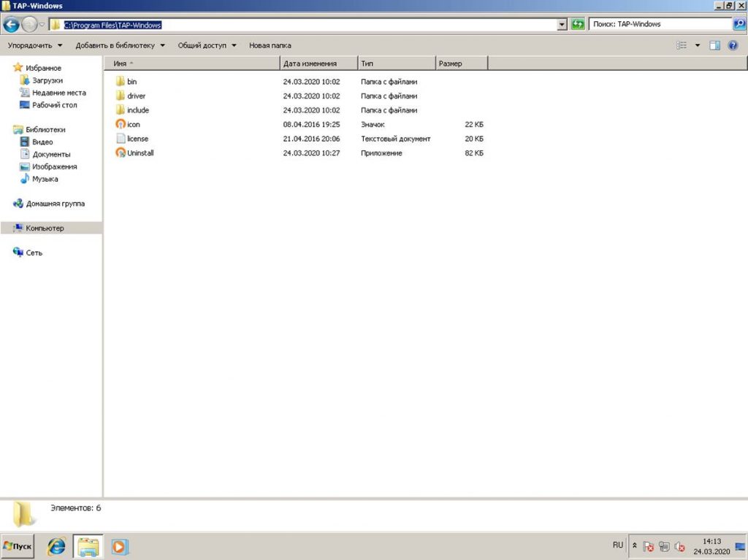Click the green Refresh button

pos(578,24)
